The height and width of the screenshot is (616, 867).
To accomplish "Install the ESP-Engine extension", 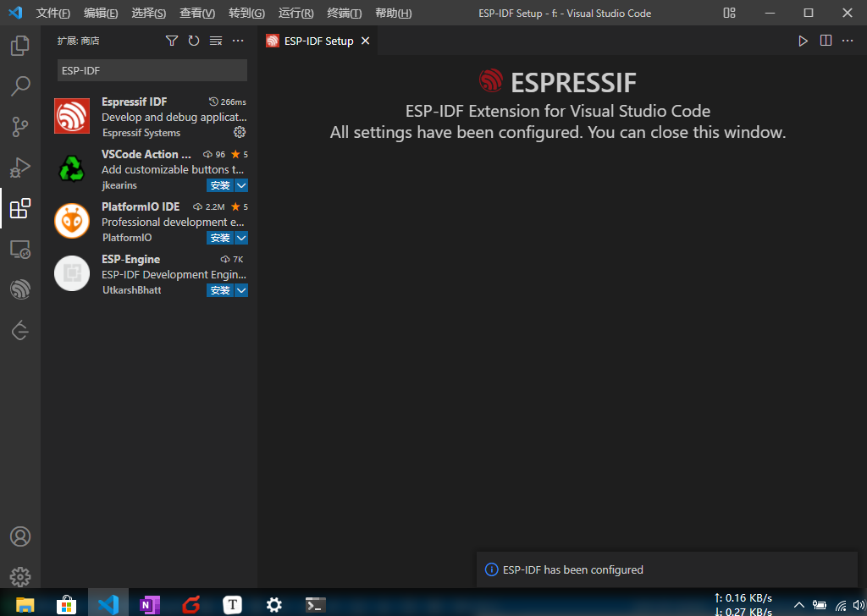I will 220,290.
